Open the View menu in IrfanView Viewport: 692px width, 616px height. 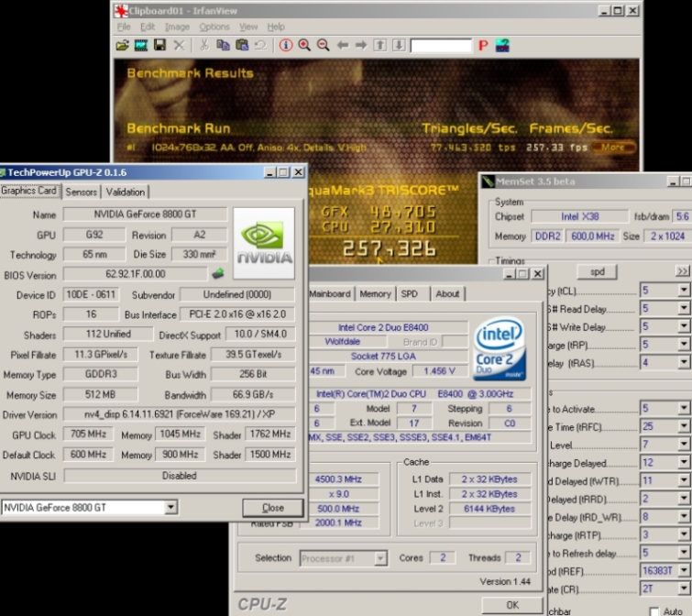point(248,27)
